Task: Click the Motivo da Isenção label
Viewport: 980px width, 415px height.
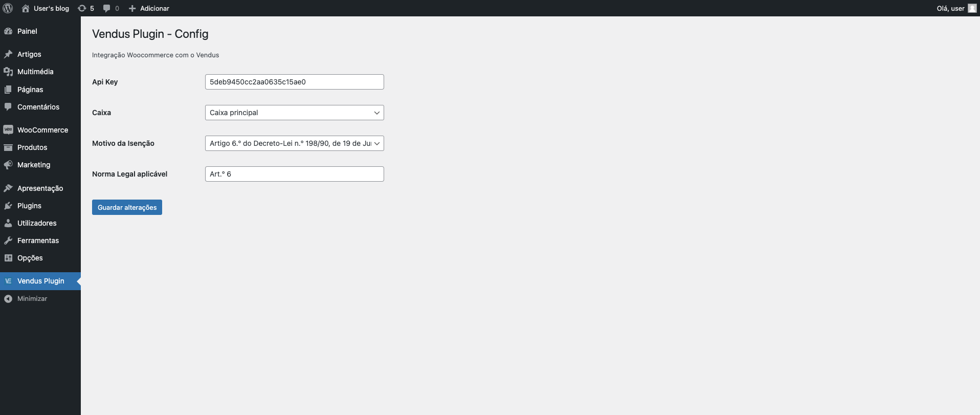Action: pyautogui.click(x=123, y=143)
